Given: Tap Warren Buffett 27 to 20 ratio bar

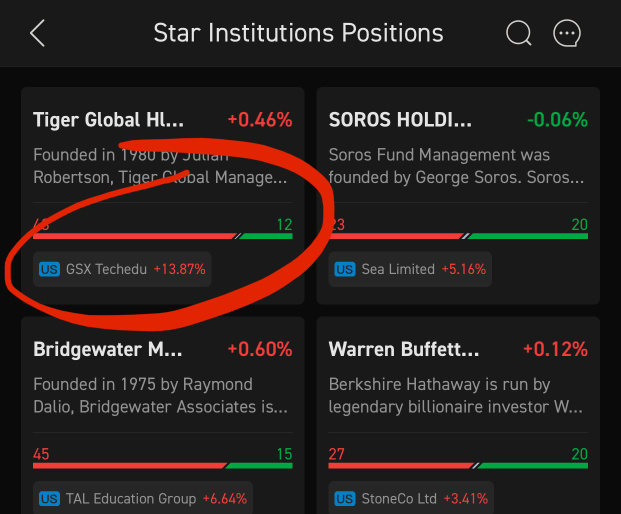Looking at the screenshot, I should (458, 466).
